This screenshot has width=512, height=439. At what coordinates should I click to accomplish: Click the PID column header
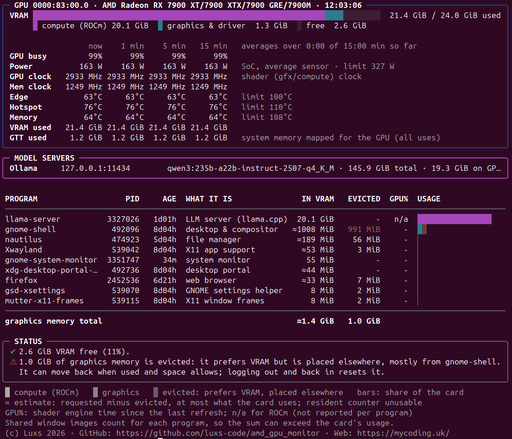coord(132,199)
